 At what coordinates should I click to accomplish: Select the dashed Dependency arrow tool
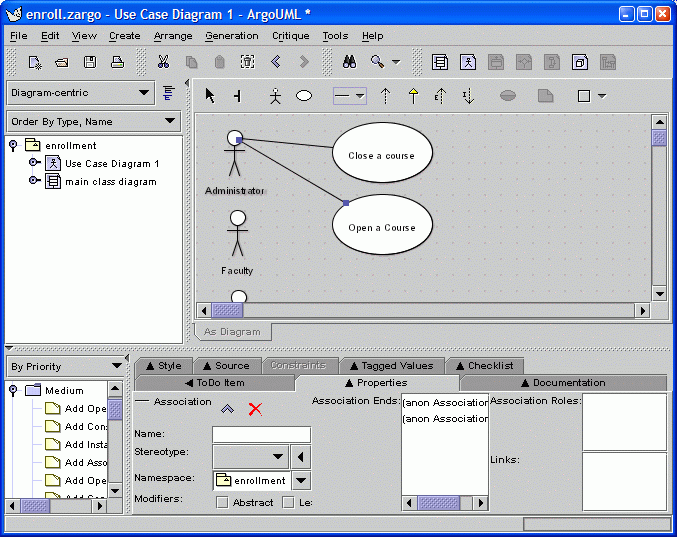(386, 96)
